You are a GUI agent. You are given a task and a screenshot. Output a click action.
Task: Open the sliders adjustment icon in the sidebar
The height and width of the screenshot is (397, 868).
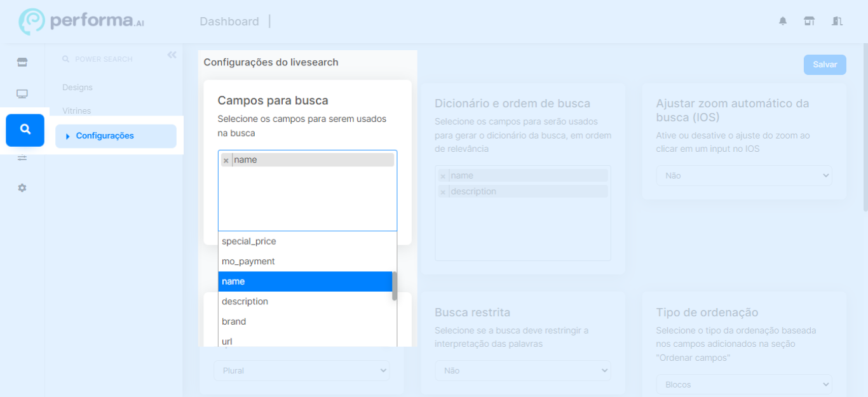[22, 158]
